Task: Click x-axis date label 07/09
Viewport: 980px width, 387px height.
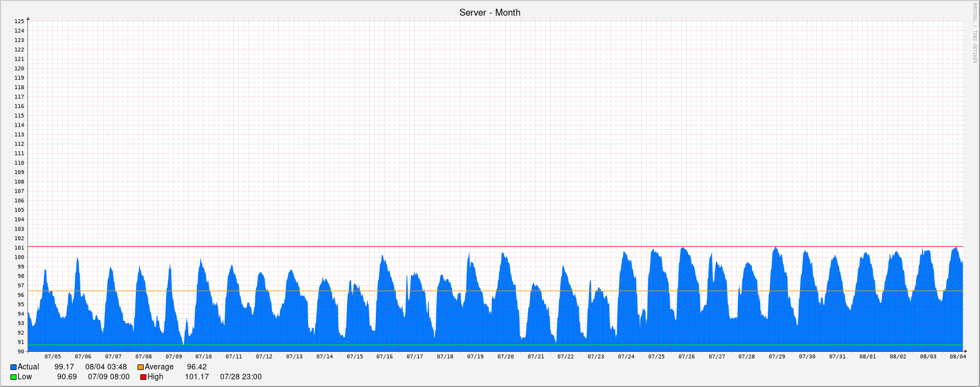Action: pos(173,357)
